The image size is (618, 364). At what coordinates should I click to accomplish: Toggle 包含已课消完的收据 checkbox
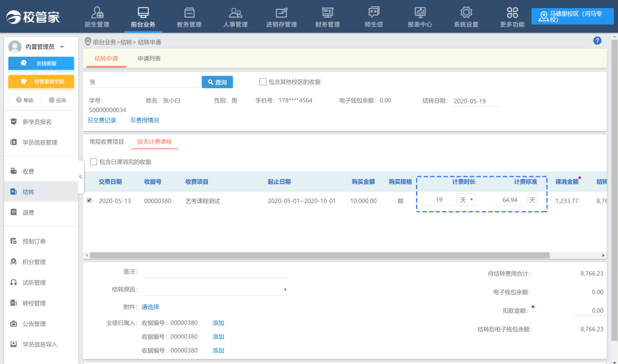(94, 162)
